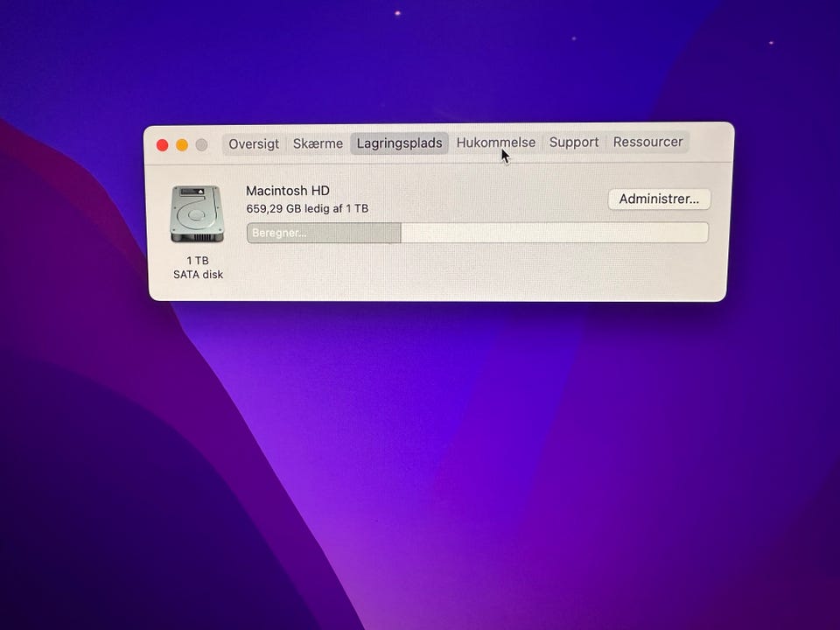The width and height of the screenshot is (840, 630).
Task: Select the Lagringsplads tab
Action: (399, 143)
